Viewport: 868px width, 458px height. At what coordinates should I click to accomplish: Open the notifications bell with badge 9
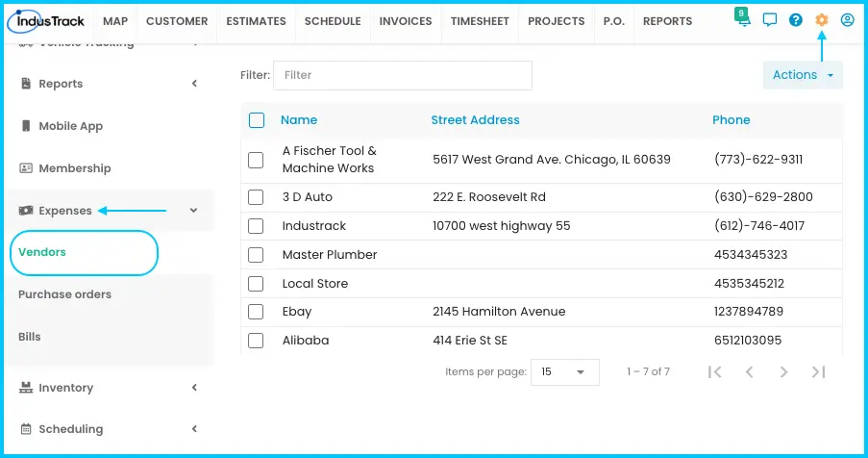click(743, 18)
